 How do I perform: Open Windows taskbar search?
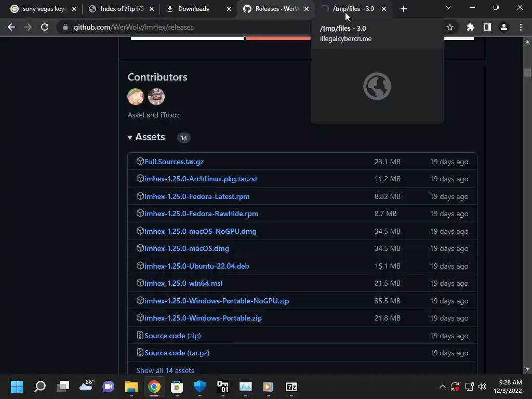click(39, 387)
